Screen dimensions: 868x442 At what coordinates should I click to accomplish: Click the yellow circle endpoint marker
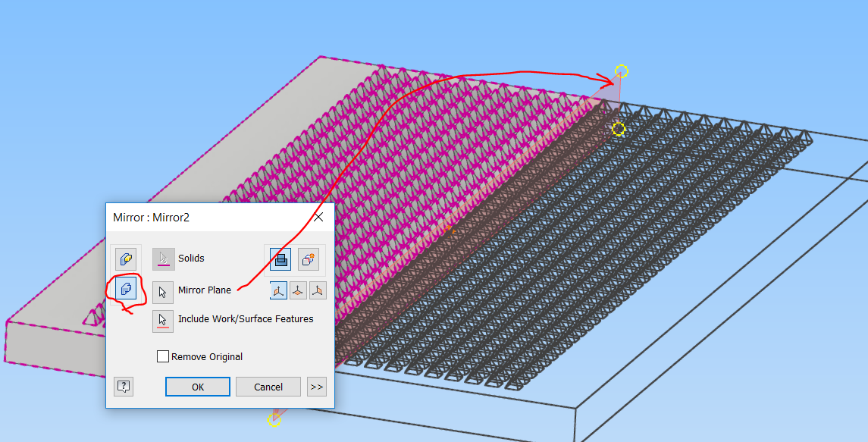pyautogui.click(x=620, y=72)
